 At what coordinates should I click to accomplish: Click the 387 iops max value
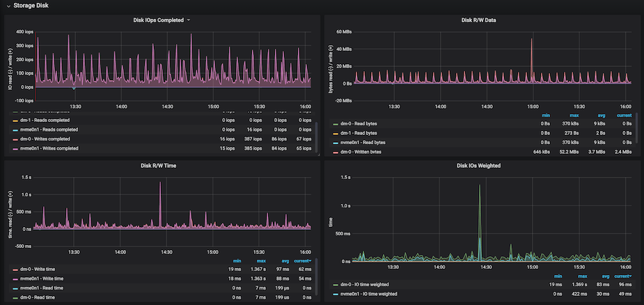pyautogui.click(x=253, y=139)
